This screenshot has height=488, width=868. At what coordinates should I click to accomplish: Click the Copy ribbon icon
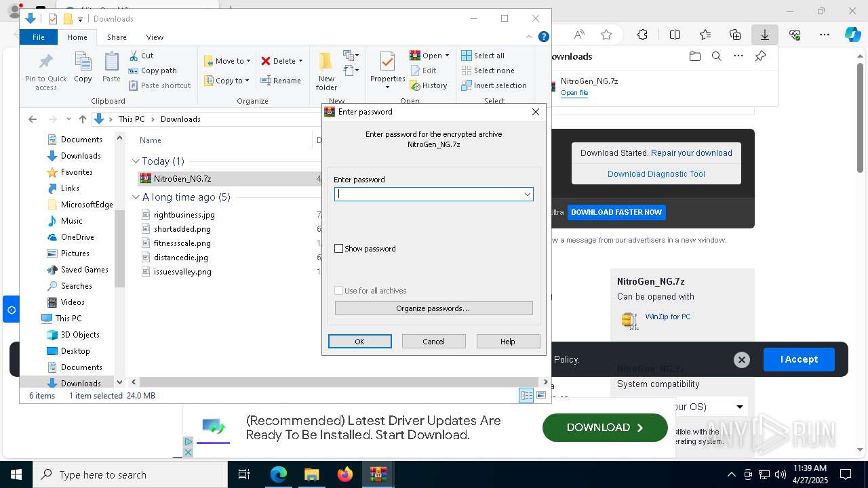click(83, 68)
